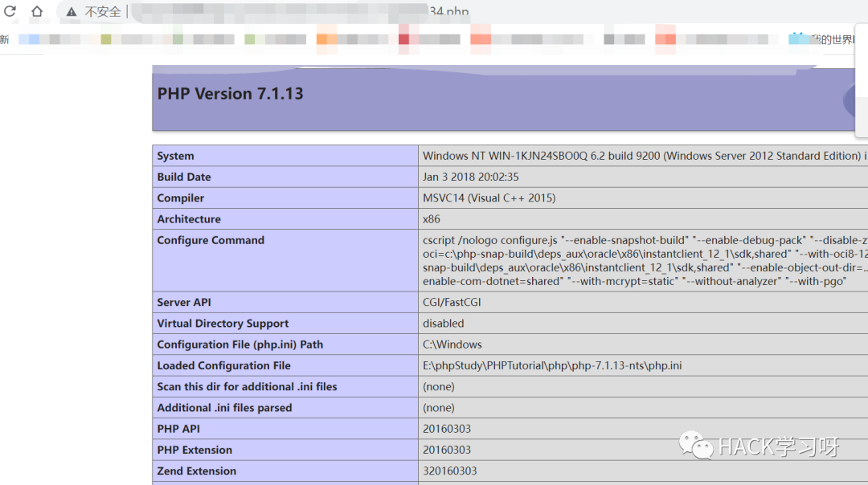Select the Server API label

point(184,303)
